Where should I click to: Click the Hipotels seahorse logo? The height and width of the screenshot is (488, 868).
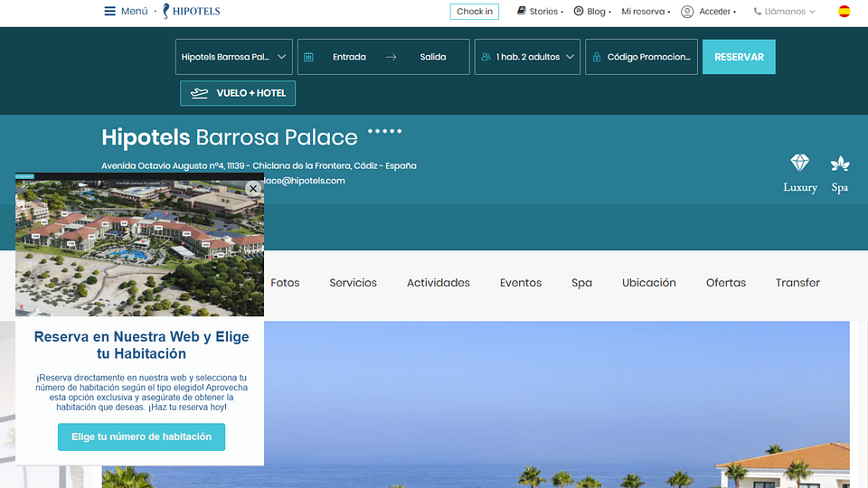point(192,11)
